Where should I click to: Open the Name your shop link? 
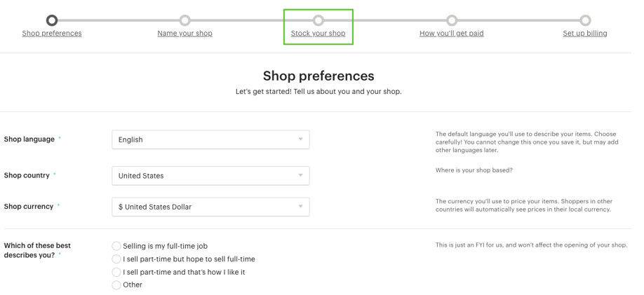[185, 33]
